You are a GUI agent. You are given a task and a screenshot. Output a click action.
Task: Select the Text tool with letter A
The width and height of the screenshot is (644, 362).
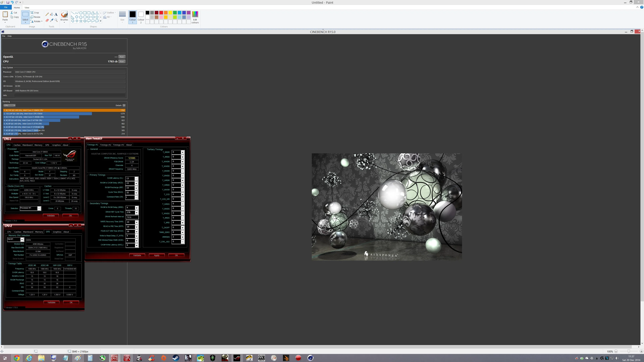coord(56,14)
